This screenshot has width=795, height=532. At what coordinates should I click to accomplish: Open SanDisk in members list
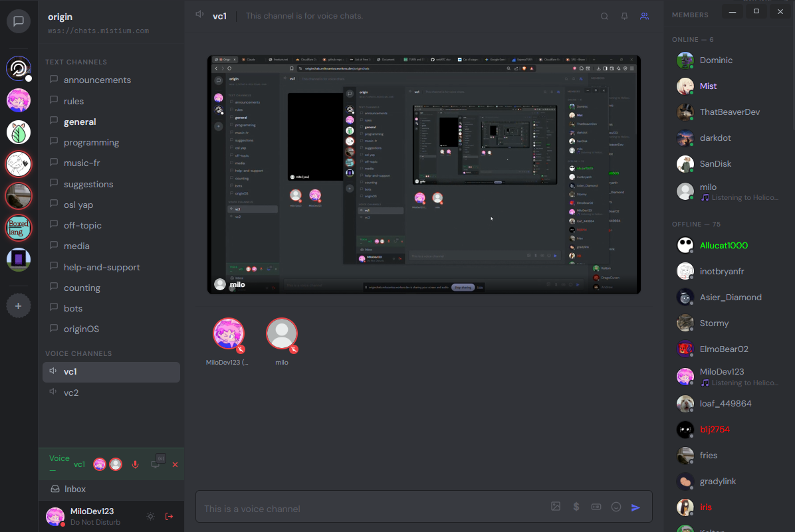coord(729,163)
